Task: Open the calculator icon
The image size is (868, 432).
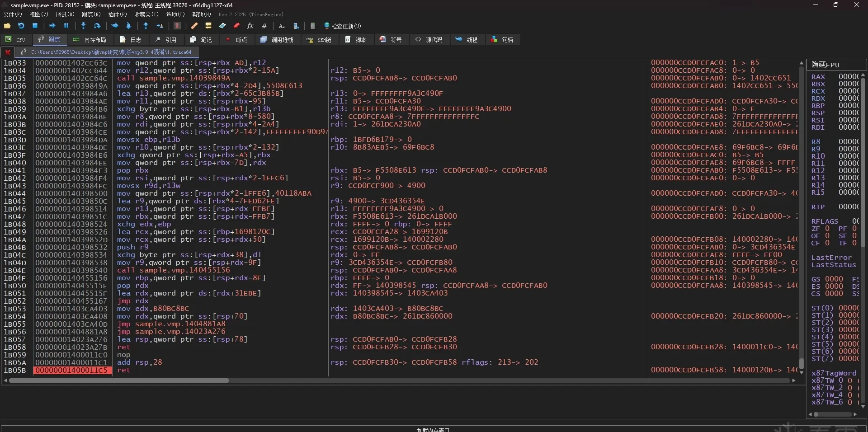Action: coord(312,26)
